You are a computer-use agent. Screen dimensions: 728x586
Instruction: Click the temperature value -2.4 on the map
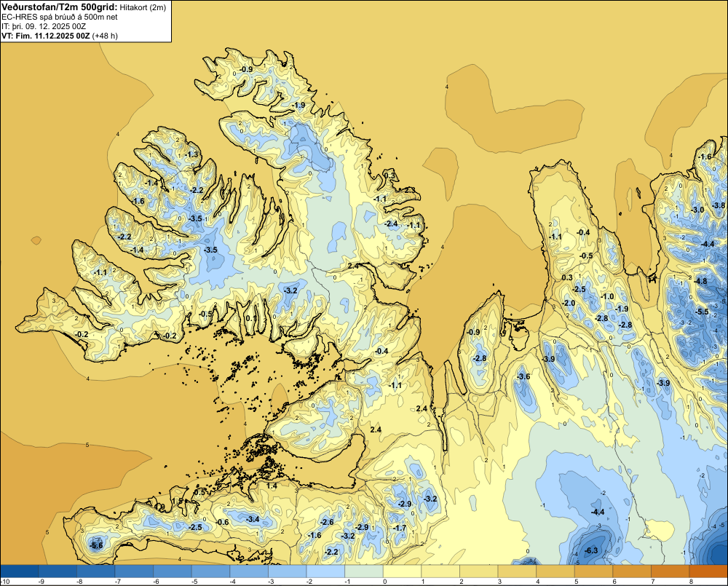click(x=392, y=223)
